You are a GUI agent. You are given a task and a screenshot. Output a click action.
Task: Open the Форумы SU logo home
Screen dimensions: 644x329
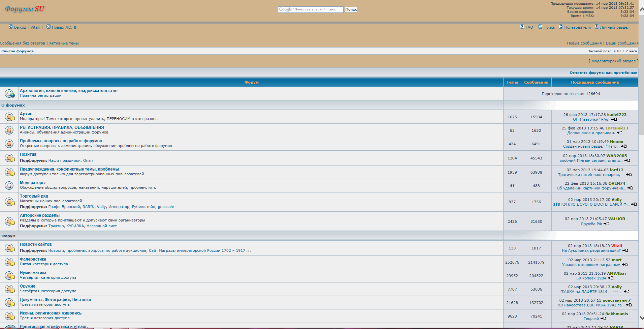point(25,9)
